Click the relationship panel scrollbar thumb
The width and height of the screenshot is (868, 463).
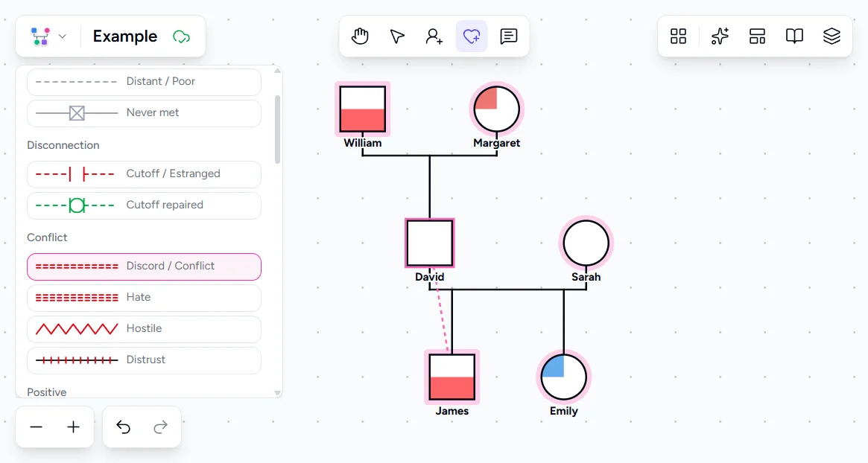point(277,130)
